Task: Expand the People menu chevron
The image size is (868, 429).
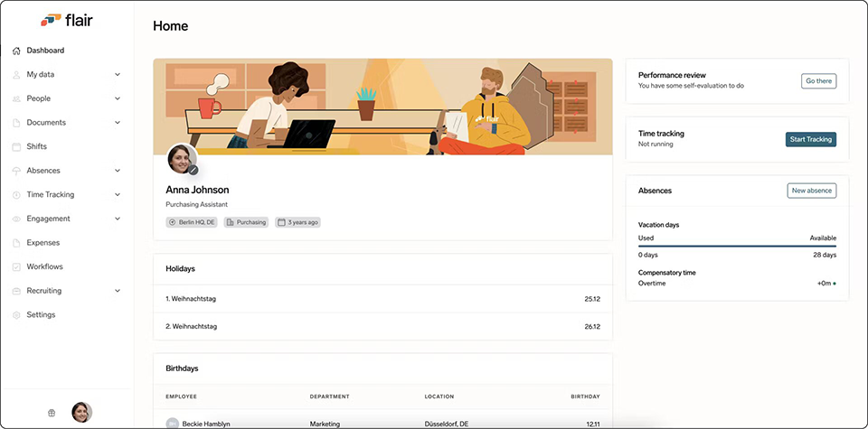Action: click(x=118, y=98)
